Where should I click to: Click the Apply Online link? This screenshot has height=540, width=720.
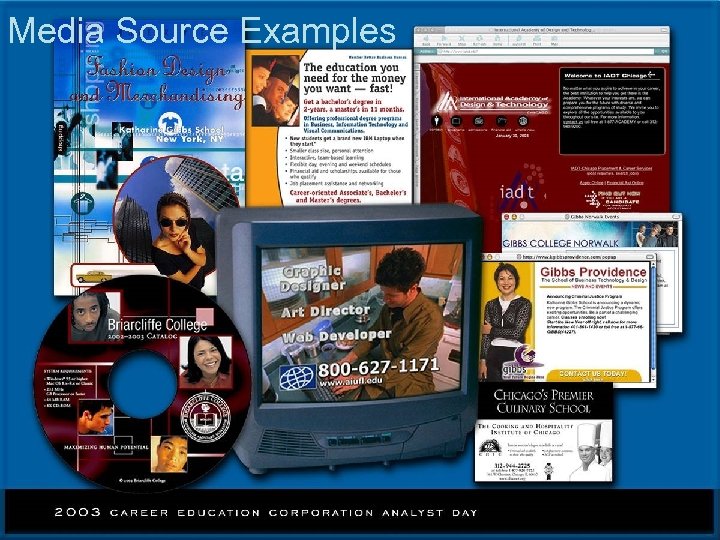click(591, 182)
